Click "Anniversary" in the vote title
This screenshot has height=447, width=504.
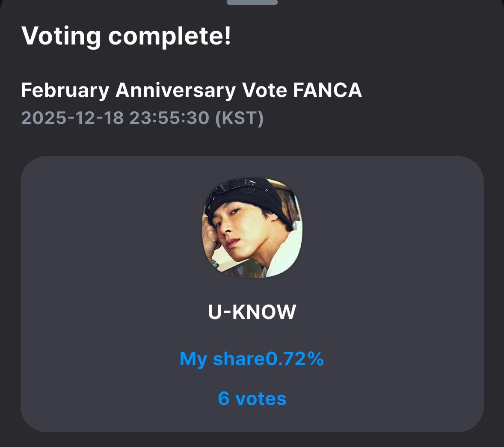175,91
